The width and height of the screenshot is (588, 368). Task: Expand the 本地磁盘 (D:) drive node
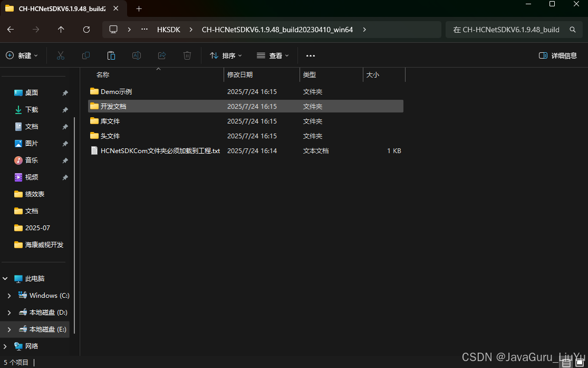(x=9, y=313)
